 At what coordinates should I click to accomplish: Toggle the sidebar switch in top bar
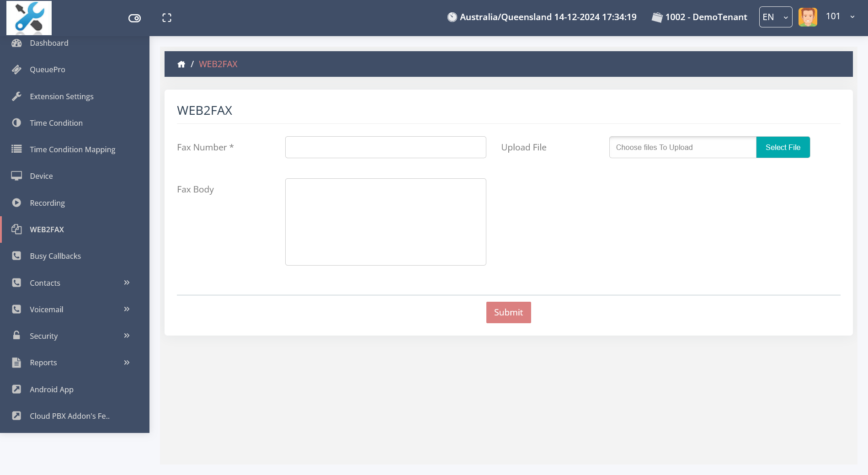click(134, 18)
